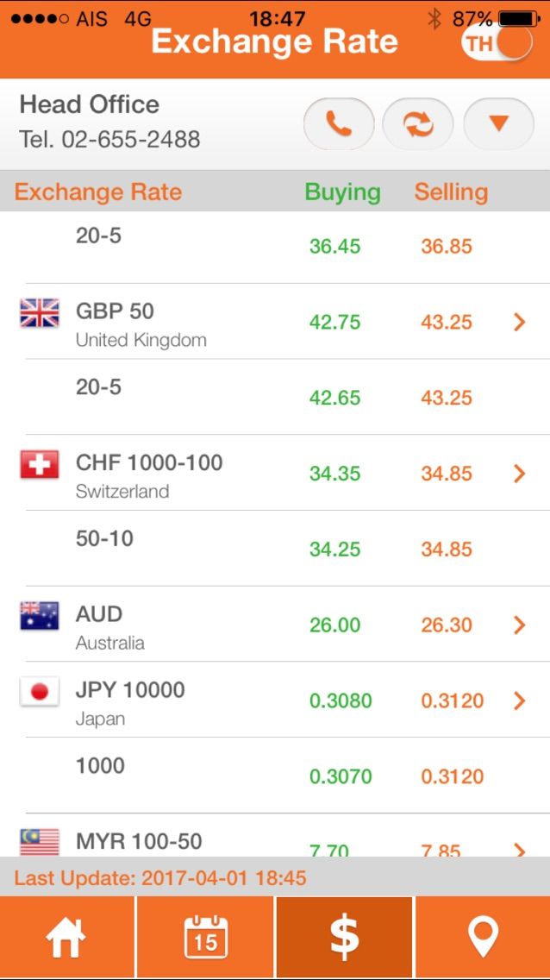Select the dollar exchange rate tab
Screen dimensions: 550x980
(345, 938)
